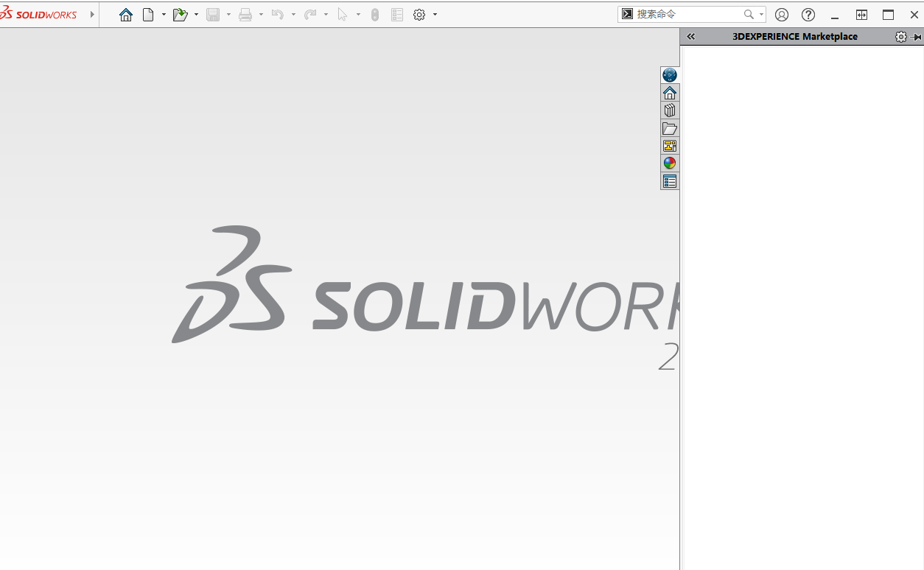Screen dimensions: 924x570
Task: Create a new document
Action: (148, 15)
